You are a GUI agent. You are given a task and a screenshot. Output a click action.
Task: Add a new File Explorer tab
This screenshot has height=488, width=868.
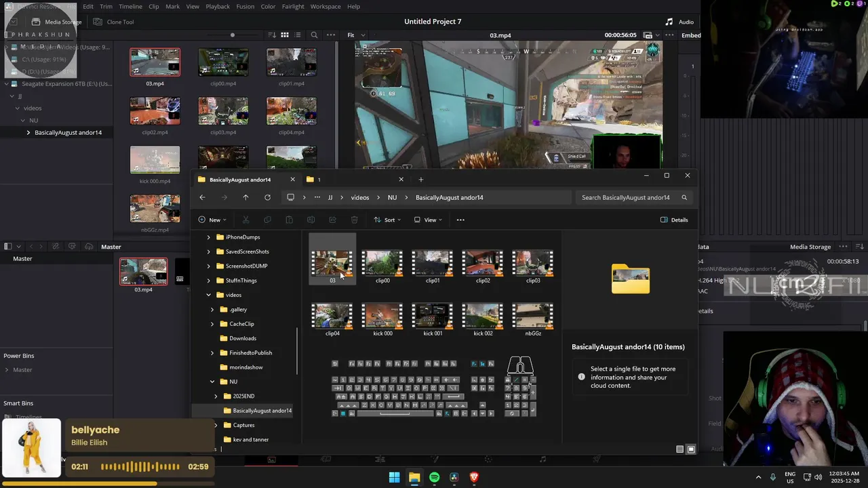coord(420,180)
